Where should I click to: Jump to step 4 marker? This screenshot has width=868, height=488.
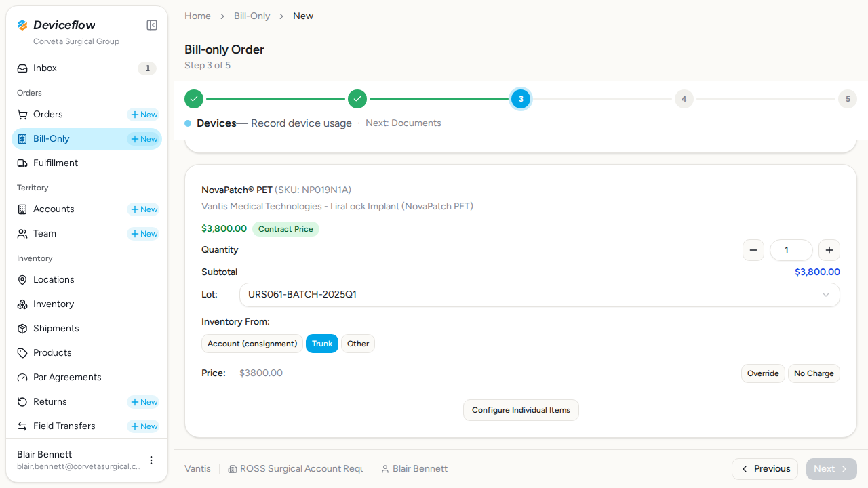(684, 99)
